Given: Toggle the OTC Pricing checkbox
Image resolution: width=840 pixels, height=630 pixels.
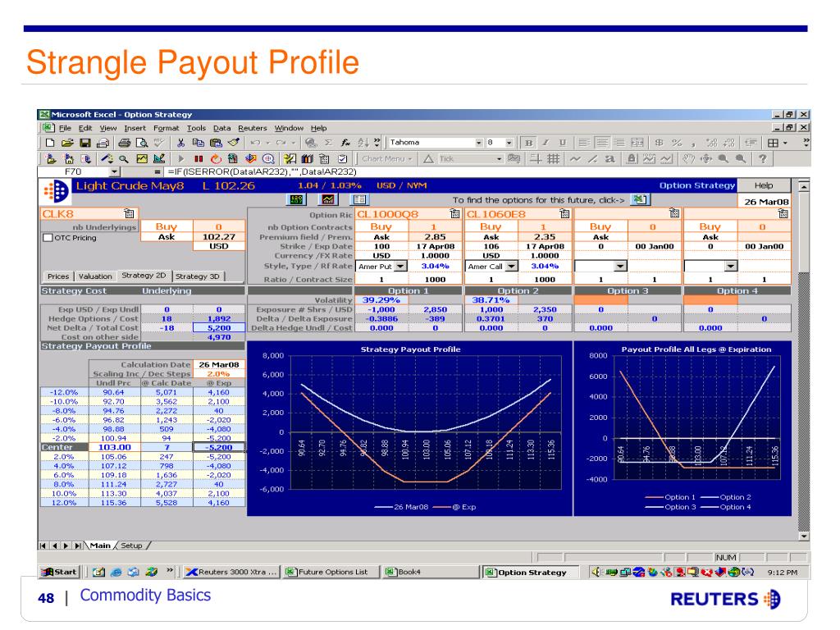Looking at the screenshot, I should coord(48,237).
